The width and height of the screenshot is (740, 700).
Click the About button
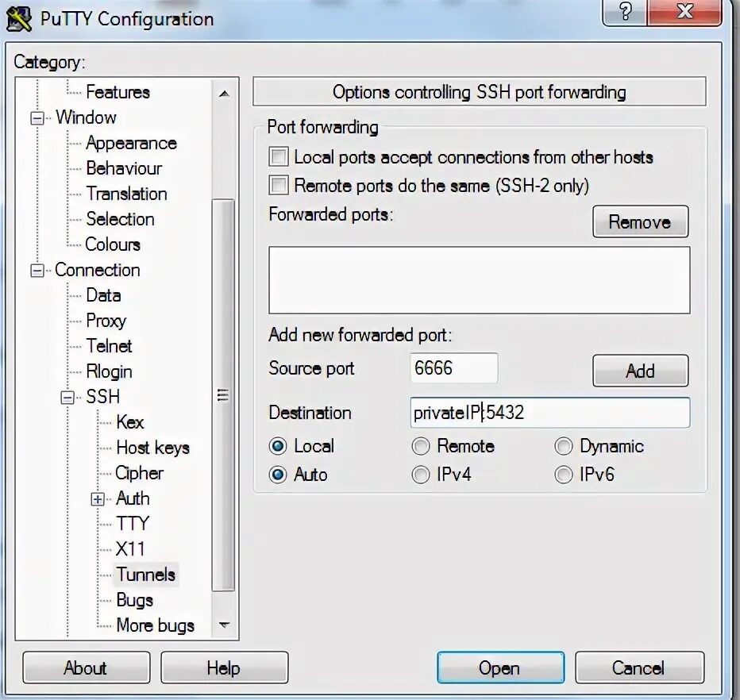(x=86, y=667)
